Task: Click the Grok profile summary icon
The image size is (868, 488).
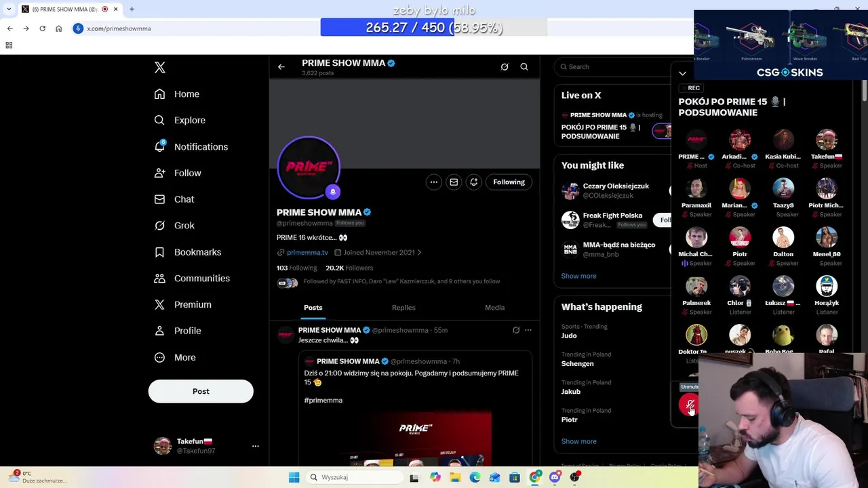Action: pos(505,67)
